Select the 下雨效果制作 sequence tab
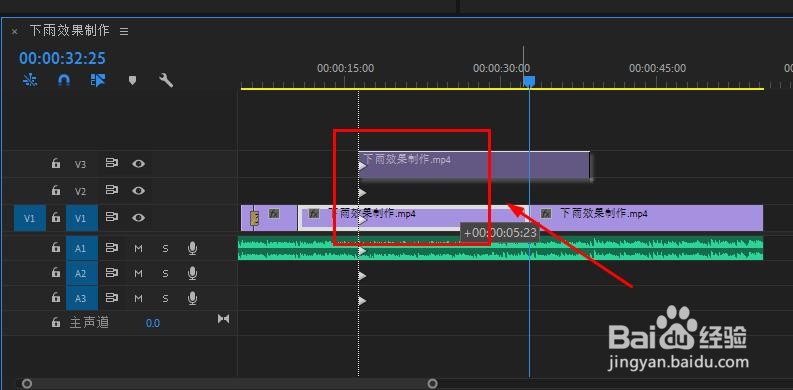This screenshot has height=390, width=793. (x=69, y=30)
